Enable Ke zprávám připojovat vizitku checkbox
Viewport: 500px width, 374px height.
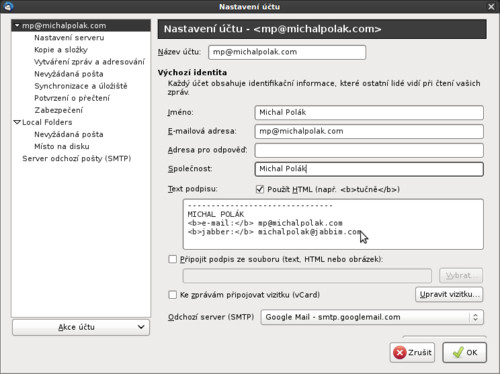click(172, 295)
